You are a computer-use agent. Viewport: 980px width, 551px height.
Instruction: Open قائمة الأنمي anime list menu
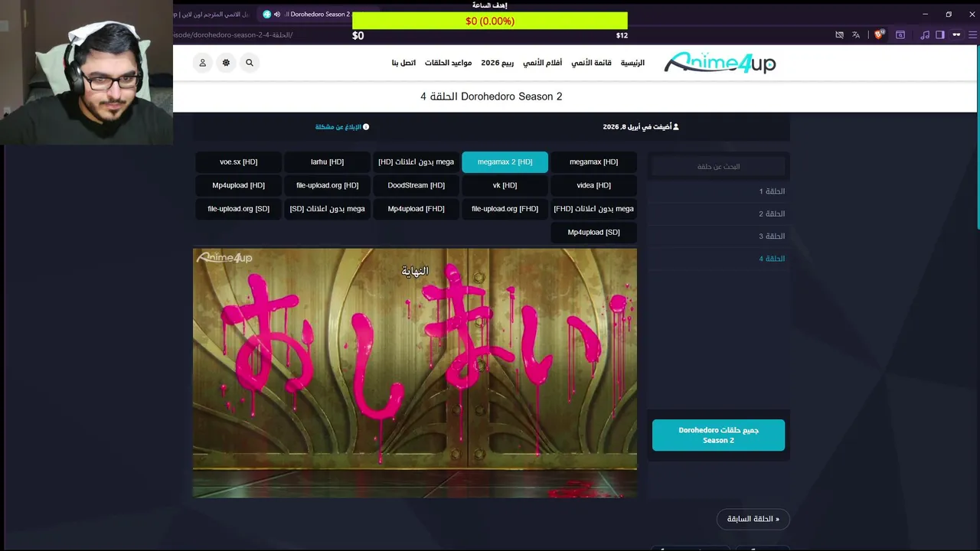point(591,63)
